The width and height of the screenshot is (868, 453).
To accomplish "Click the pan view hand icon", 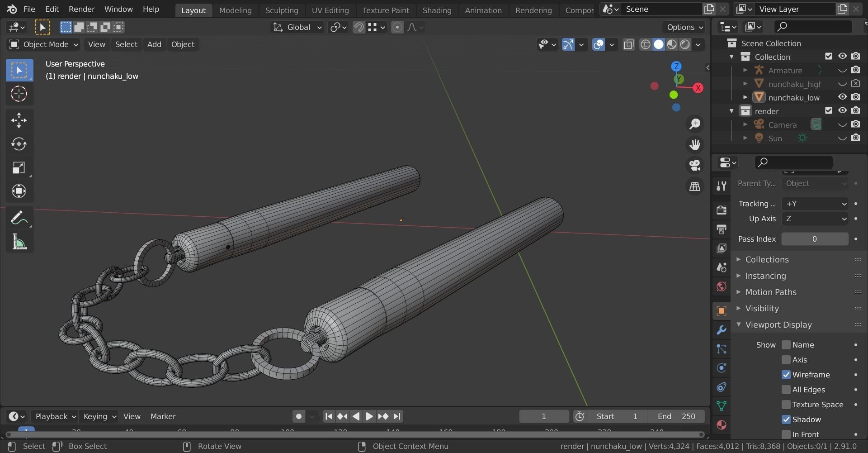I will [x=695, y=144].
